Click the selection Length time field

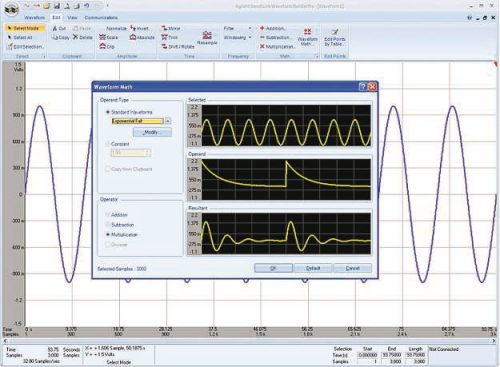click(416, 355)
